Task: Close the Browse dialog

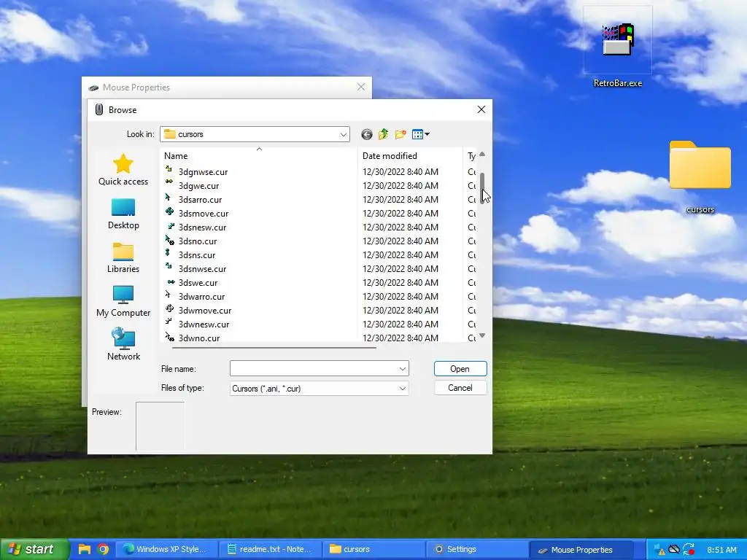Action: [x=481, y=109]
